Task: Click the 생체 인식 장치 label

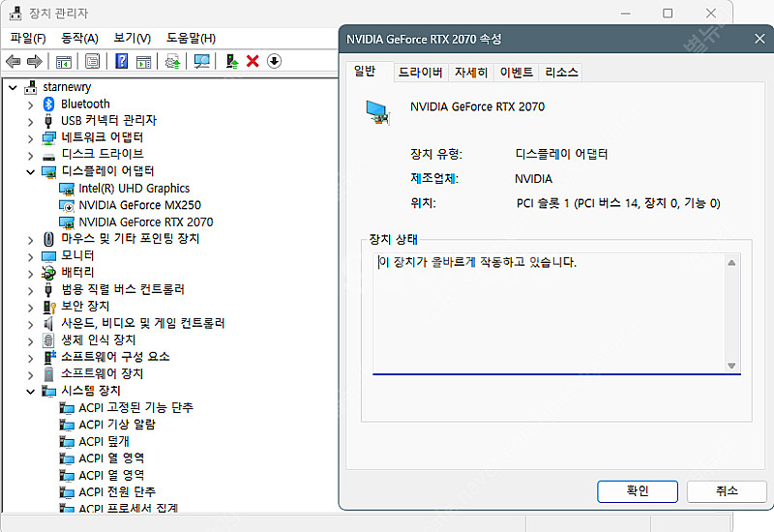Action: pos(99,340)
